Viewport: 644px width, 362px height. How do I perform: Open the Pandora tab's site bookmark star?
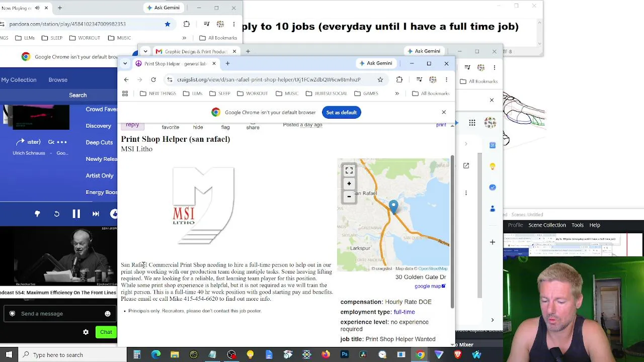pos(168,24)
